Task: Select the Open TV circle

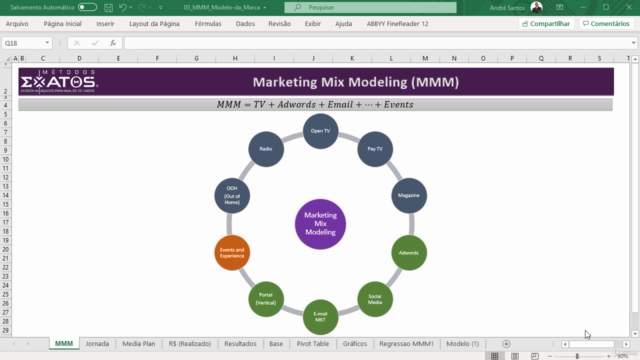Action: [x=320, y=131]
